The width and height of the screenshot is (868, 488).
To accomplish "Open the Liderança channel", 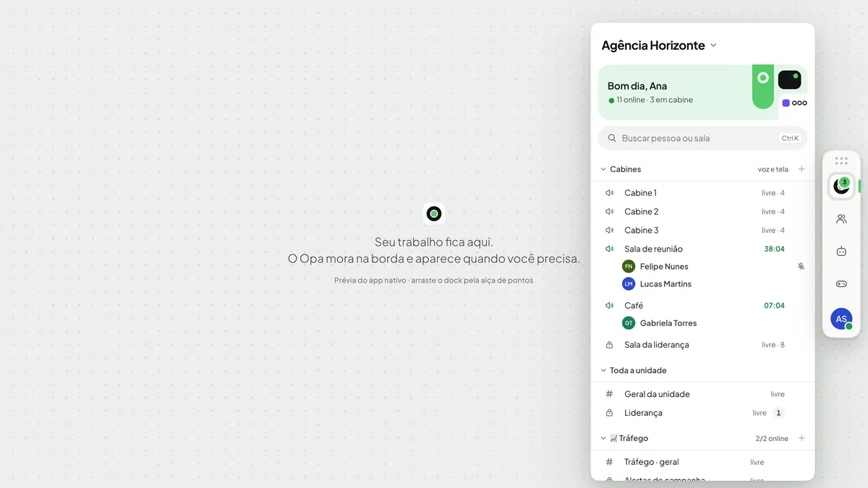I will (702, 413).
